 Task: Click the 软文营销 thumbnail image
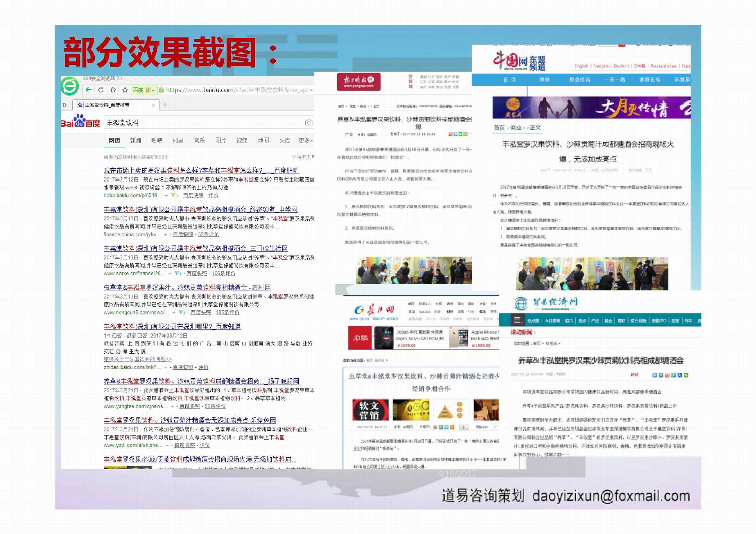(x=370, y=410)
